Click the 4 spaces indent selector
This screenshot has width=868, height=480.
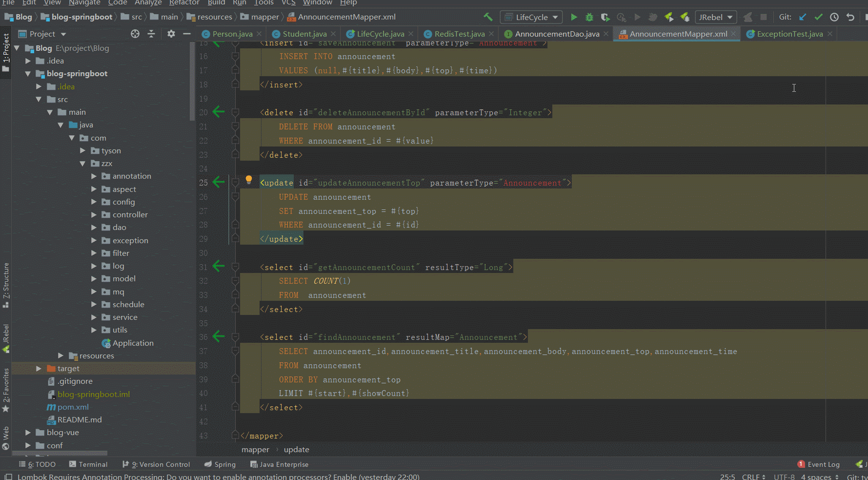pyautogui.click(x=820, y=477)
